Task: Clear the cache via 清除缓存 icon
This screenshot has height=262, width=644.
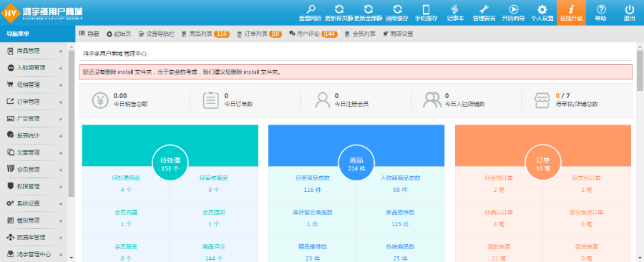Action: [397, 9]
